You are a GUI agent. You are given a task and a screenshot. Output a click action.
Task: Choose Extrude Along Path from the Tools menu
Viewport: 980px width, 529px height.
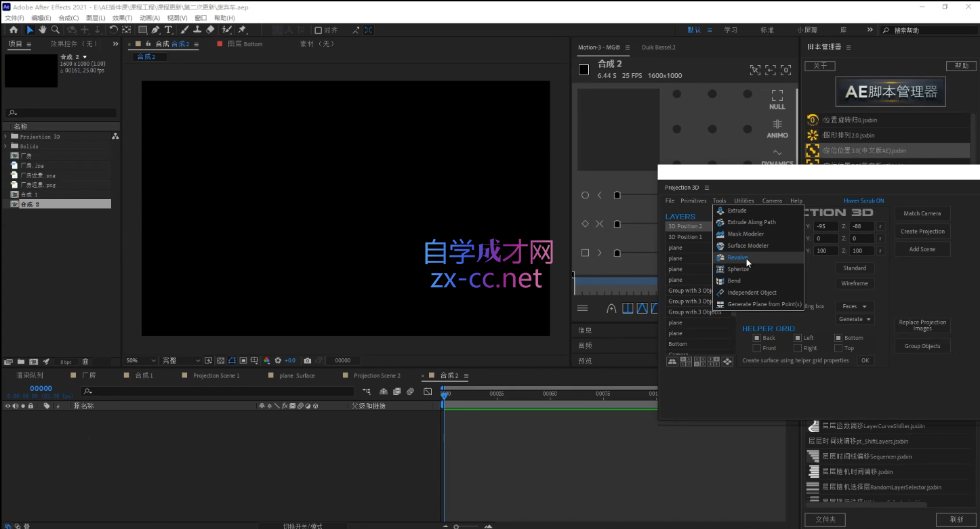click(758, 222)
